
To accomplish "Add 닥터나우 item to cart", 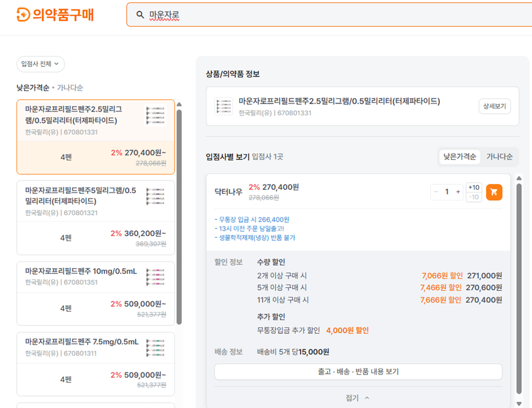I will point(494,192).
